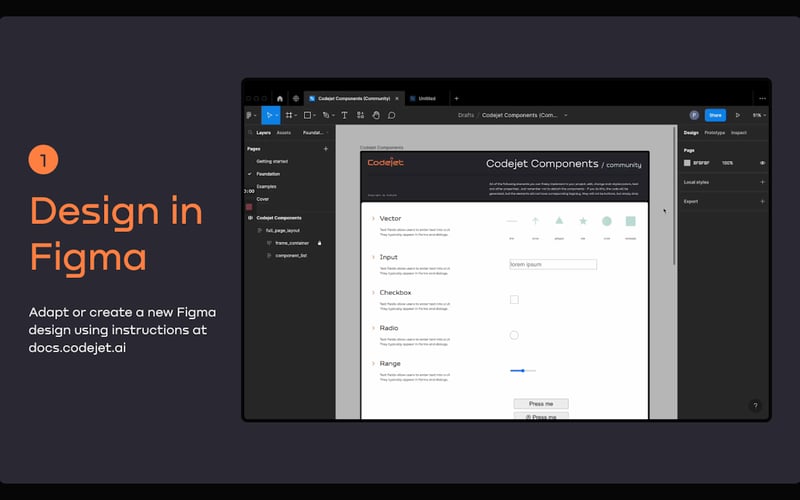Click the blue Share button
The width and height of the screenshot is (800, 500).
(715, 115)
